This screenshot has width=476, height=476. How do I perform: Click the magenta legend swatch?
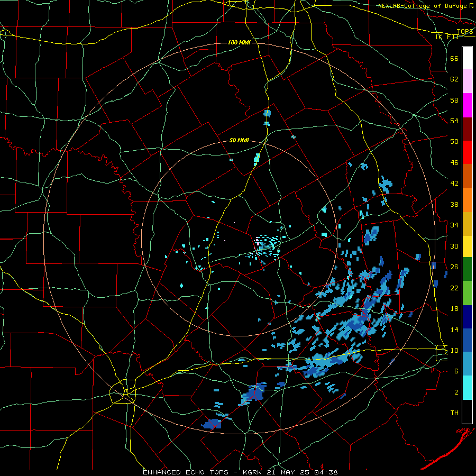coord(467,105)
